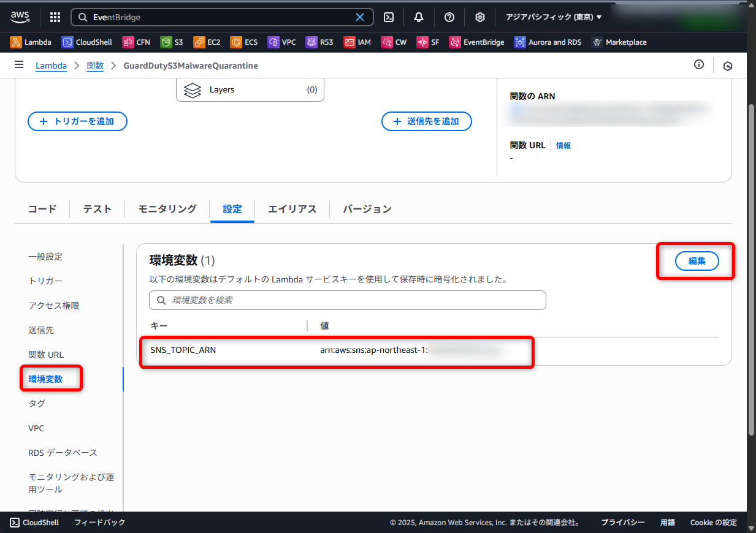Clear the search box with X icon
Screen dimensions: 756x533
click(x=360, y=17)
